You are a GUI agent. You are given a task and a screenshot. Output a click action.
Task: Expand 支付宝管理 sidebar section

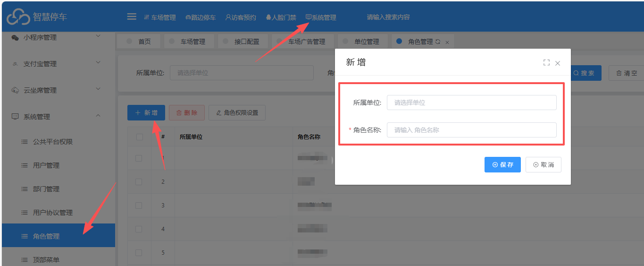pos(59,64)
